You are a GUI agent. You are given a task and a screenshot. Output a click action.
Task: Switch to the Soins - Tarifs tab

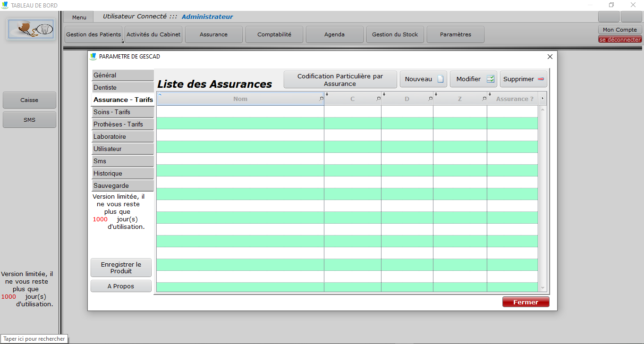pyautogui.click(x=122, y=112)
